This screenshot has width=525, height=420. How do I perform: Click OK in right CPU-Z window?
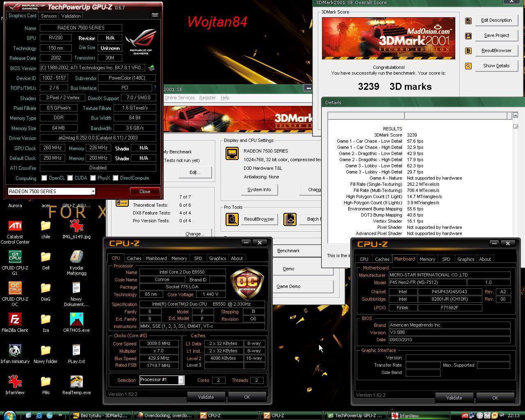(495, 398)
